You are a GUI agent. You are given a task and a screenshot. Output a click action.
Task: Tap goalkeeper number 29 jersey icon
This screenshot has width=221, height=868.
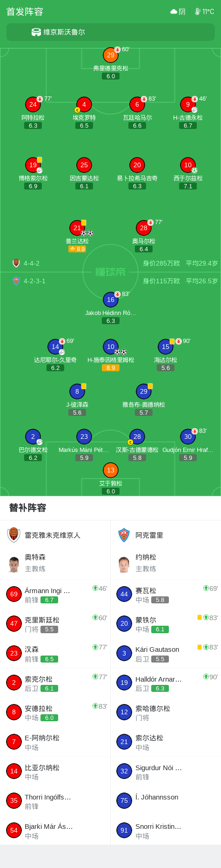[110, 55]
